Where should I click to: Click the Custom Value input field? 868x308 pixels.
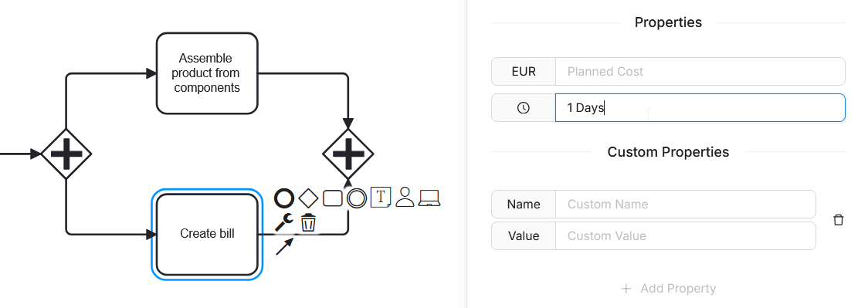click(x=685, y=236)
